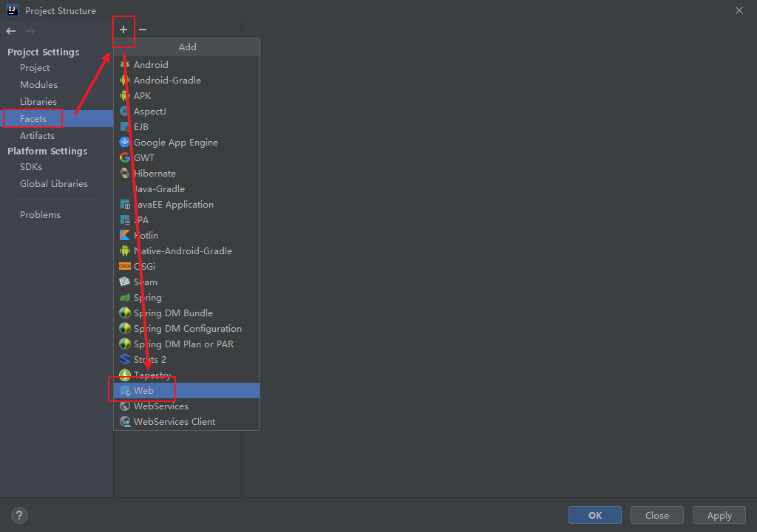Click the Close button at bottom

(657, 515)
